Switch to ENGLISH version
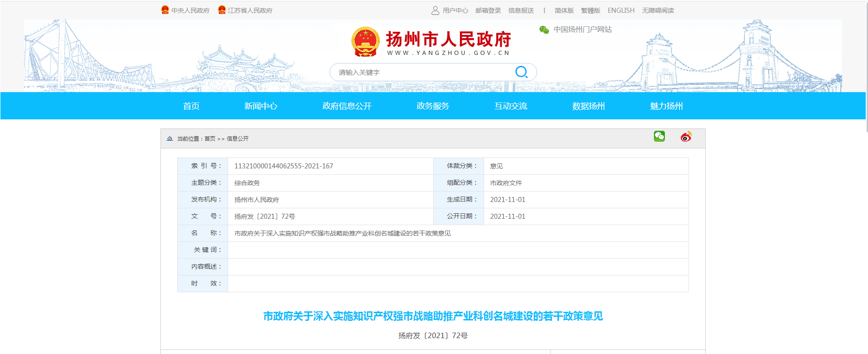The height and width of the screenshot is (354, 868). [621, 10]
